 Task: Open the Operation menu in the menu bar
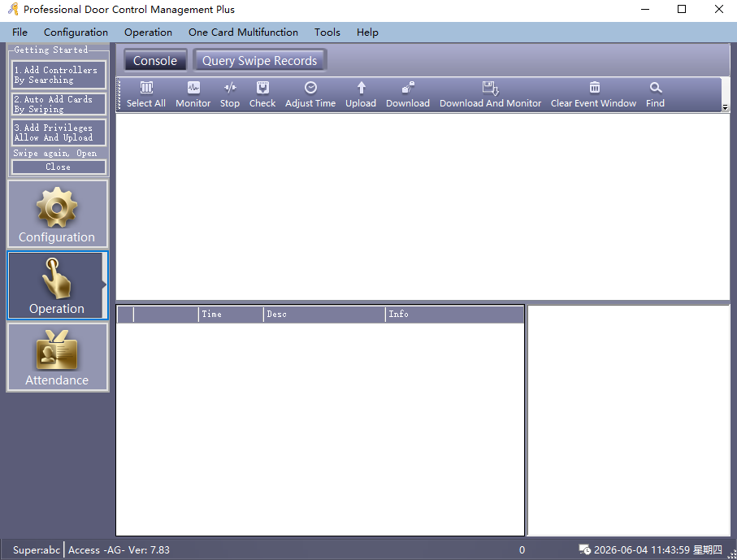coord(148,32)
